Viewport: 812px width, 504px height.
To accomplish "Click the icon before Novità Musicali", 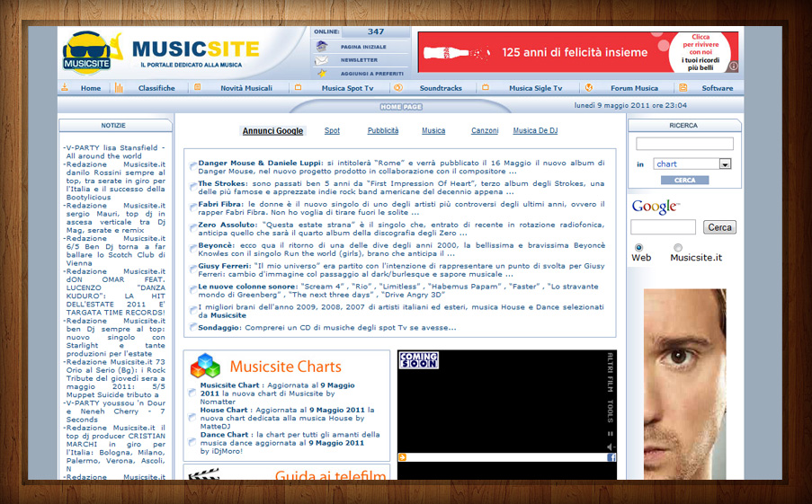I will [x=197, y=87].
